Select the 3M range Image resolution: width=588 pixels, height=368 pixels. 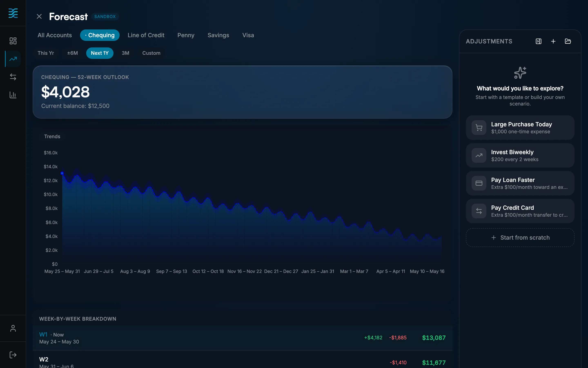coord(125,53)
